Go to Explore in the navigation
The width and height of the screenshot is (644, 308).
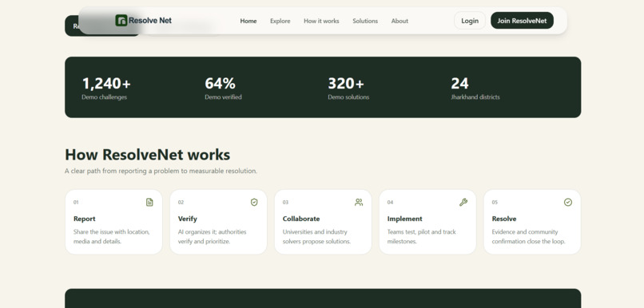coord(280,21)
